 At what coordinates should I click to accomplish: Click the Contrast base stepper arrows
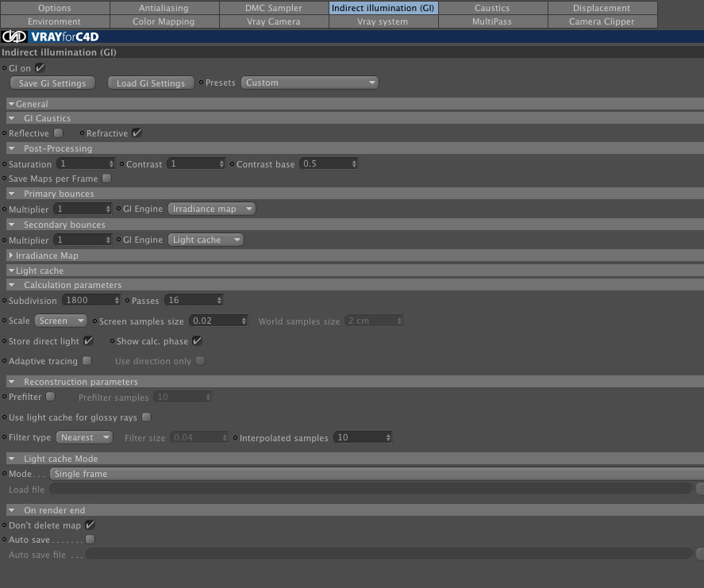354,163
